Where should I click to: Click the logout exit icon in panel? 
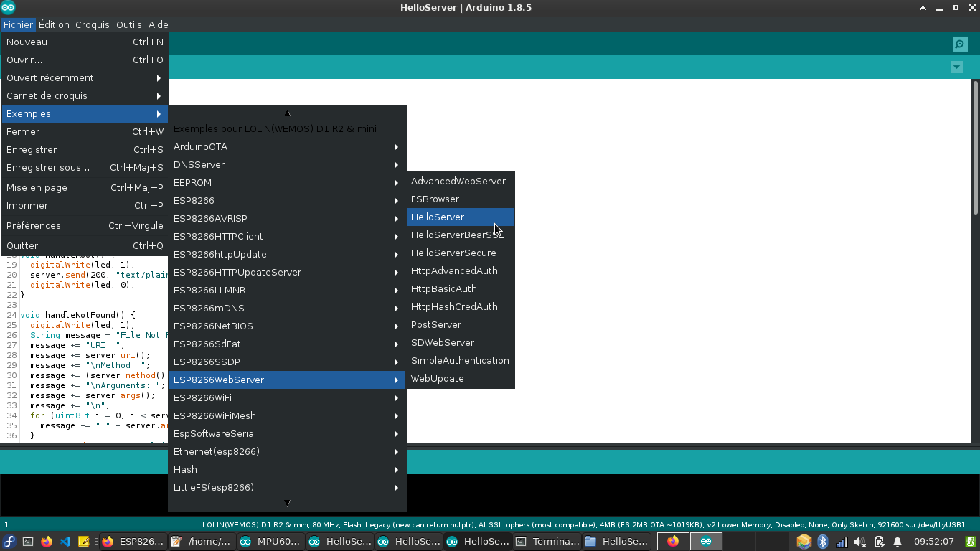[x=971, y=542]
